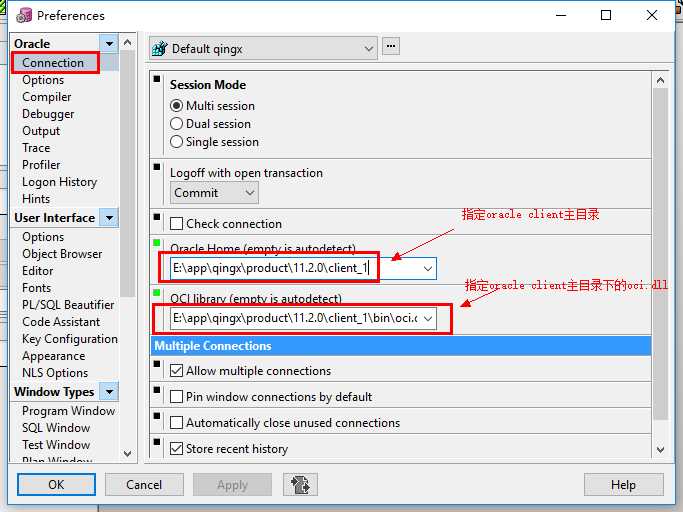The height and width of the screenshot is (512, 683).
Task: Click the green marker beside Oracle Home
Action: 157,243
